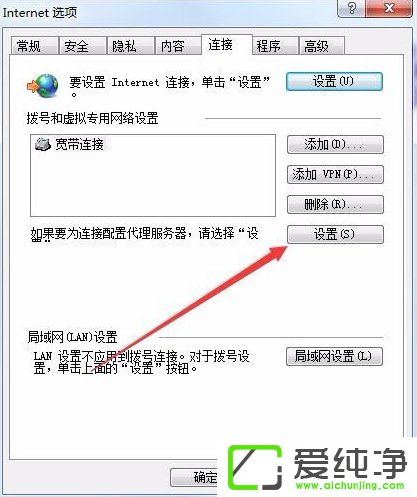This screenshot has height=497, width=417.
Task: Select the 连接 tab
Action: coord(227,45)
